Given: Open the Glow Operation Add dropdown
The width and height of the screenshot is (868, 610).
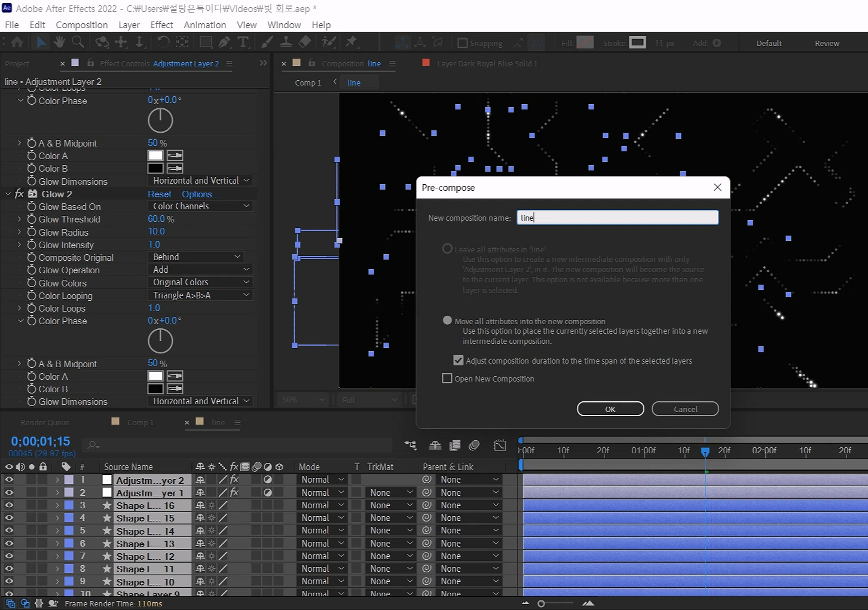Looking at the screenshot, I should pos(200,270).
